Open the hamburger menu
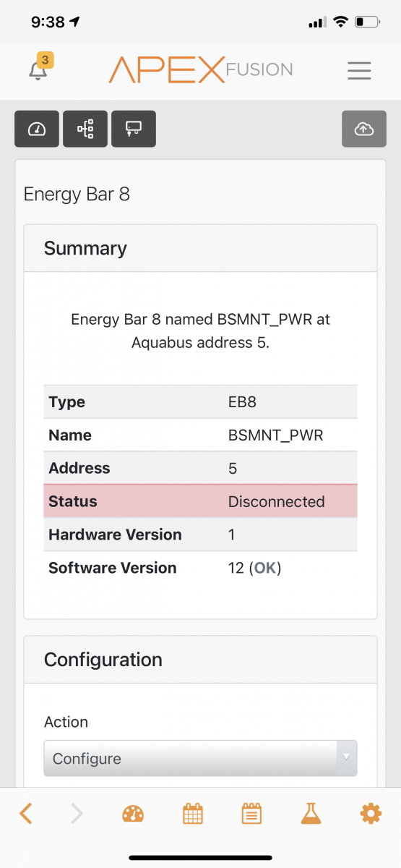This screenshot has width=401, height=868. tap(359, 70)
